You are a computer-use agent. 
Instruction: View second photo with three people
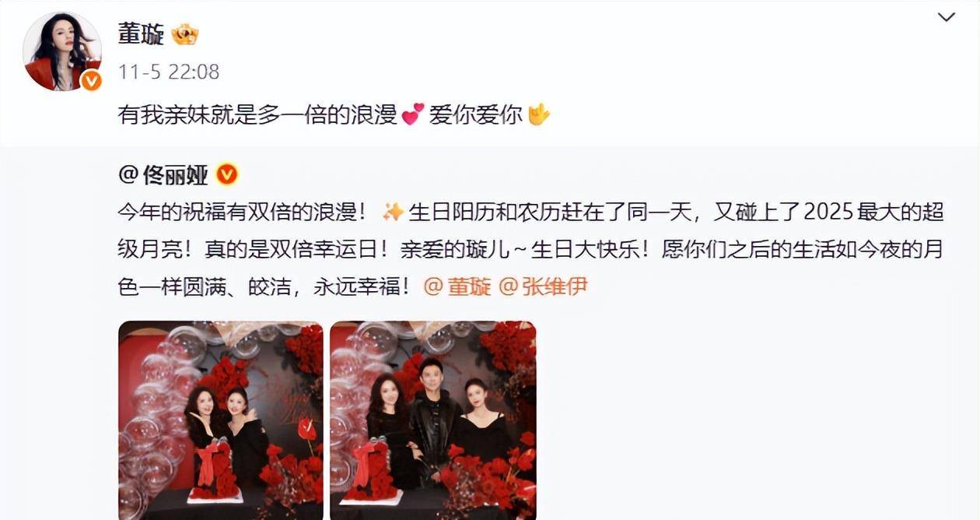[433, 420]
